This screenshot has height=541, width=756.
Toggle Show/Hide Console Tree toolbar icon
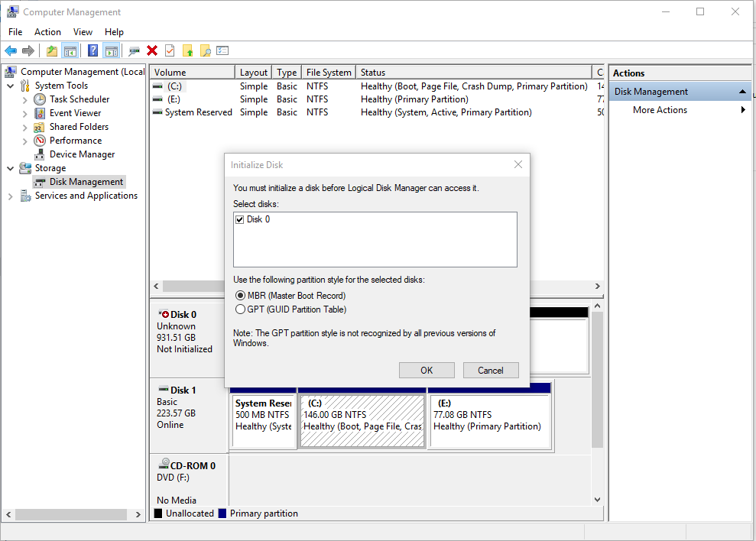point(70,50)
